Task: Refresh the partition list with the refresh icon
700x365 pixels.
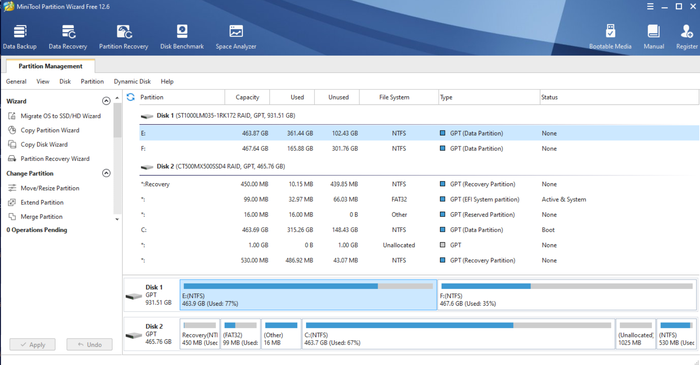Action: (x=130, y=97)
